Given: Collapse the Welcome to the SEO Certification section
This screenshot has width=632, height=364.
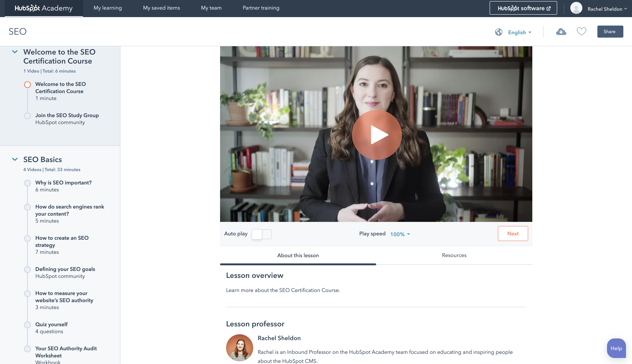Looking at the screenshot, I should [15, 52].
